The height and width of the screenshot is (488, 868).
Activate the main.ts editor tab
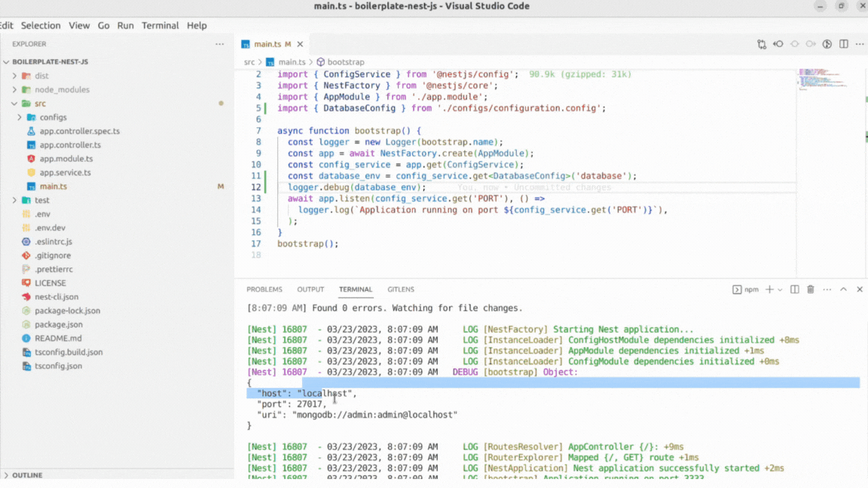268,44
